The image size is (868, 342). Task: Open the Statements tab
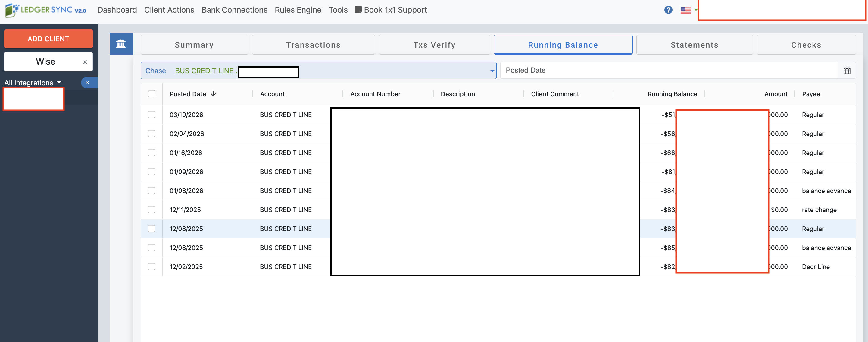pos(694,45)
